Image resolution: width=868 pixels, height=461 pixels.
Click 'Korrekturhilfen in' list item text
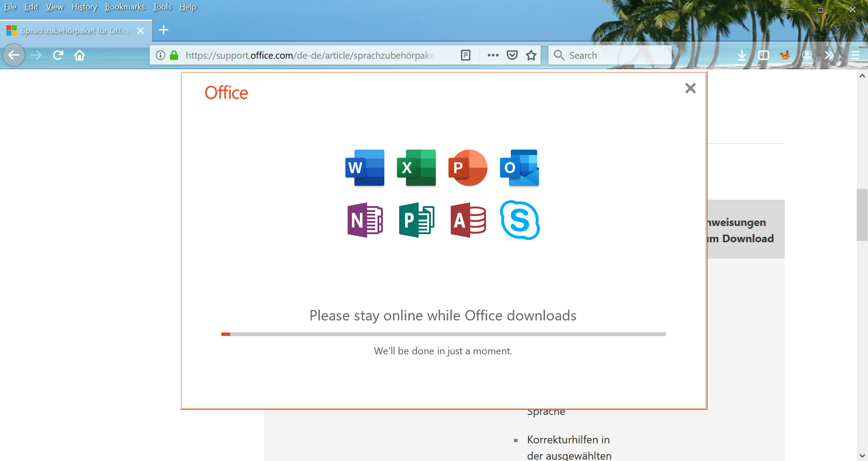click(x=568, y=440)
